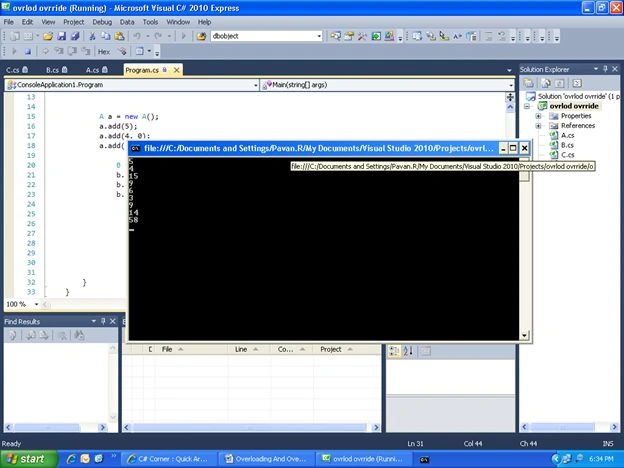Image resolution: width=624 pixels, height=468 pixels.
Task: Pin the Solution Explorer panel
Action: [605, 69]
